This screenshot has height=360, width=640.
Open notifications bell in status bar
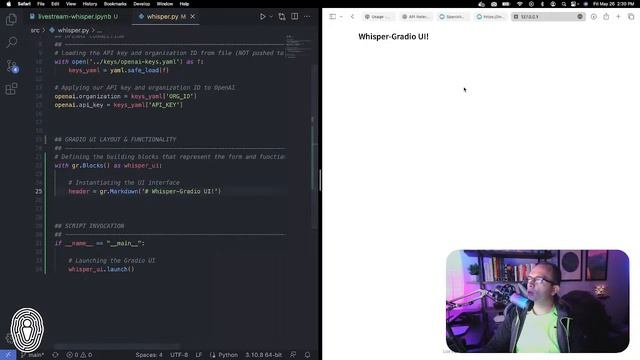[x=307, y=355]
